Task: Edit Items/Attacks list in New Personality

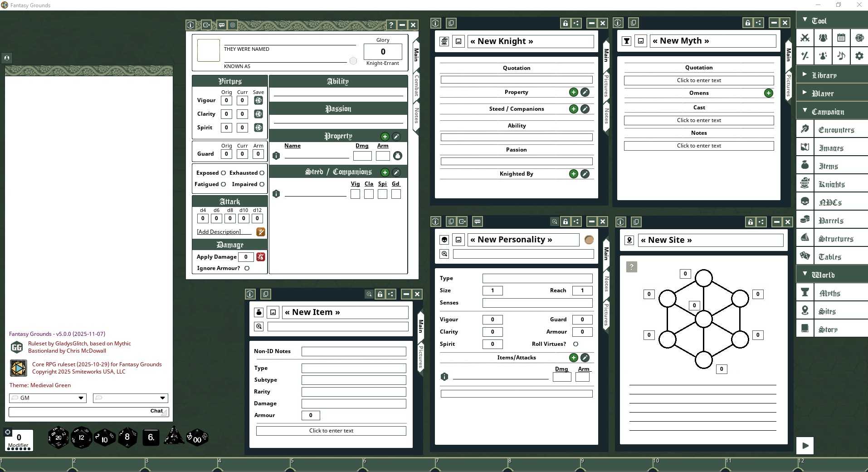Action: pos(585,358)
